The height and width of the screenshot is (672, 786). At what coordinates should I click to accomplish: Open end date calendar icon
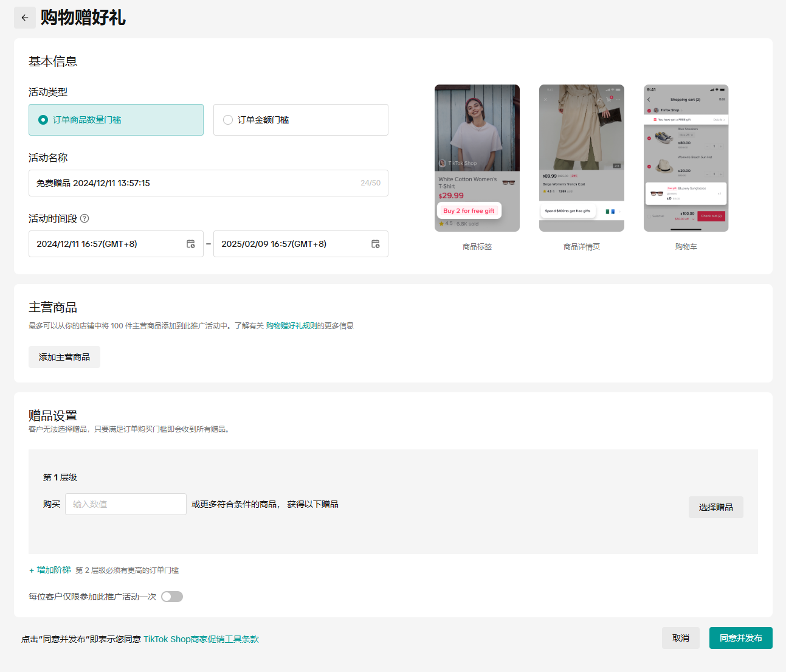point(376,244)
